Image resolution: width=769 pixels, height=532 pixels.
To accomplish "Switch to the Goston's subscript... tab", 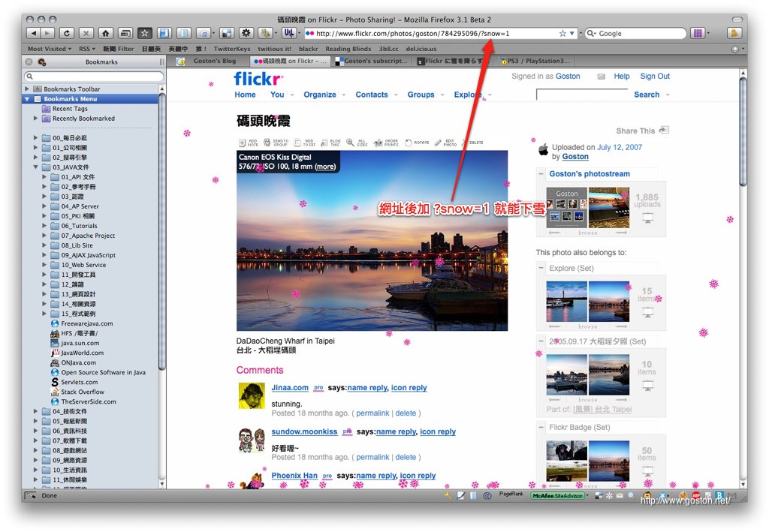I will [371, 62].
